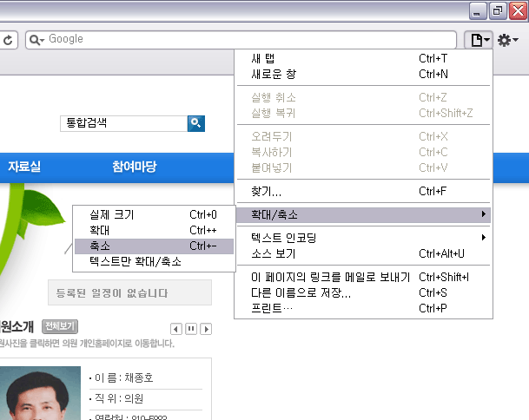The image size is (529, 420).
Task: Expand the 텍스트 인코딩 submenu
Action: 363,238
